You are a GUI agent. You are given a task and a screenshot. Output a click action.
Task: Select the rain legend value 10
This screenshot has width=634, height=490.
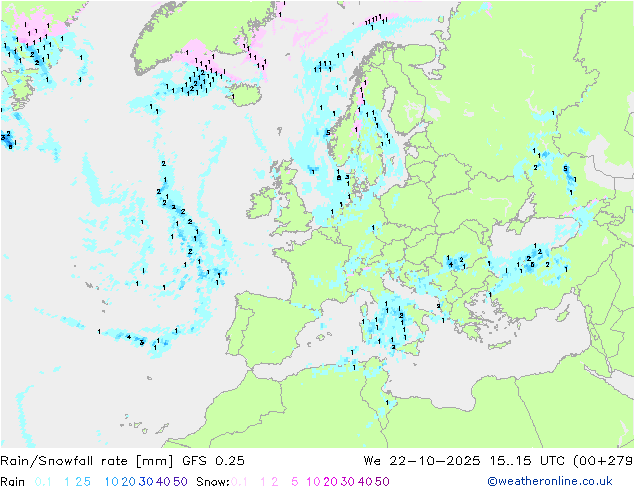tap(112, 482)
